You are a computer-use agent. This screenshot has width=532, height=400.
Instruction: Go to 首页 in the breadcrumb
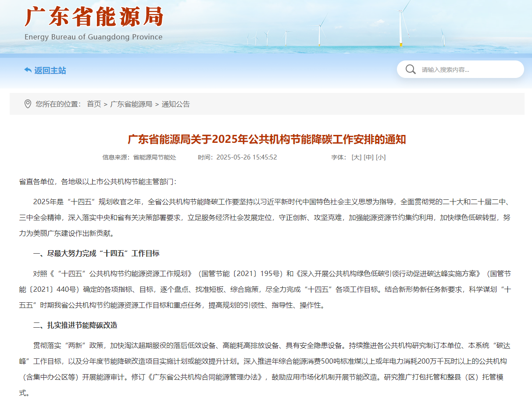(94, 104)
